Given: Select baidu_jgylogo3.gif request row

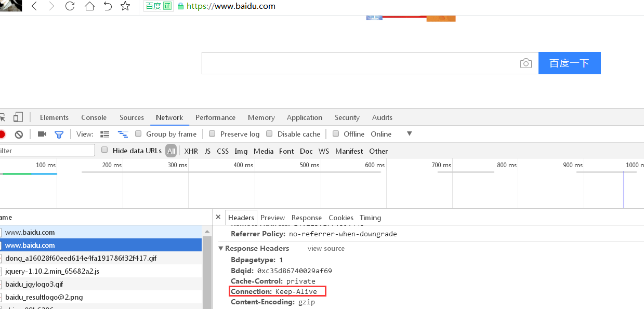Looking at the screenshot, I should click(x=101, y=284).
